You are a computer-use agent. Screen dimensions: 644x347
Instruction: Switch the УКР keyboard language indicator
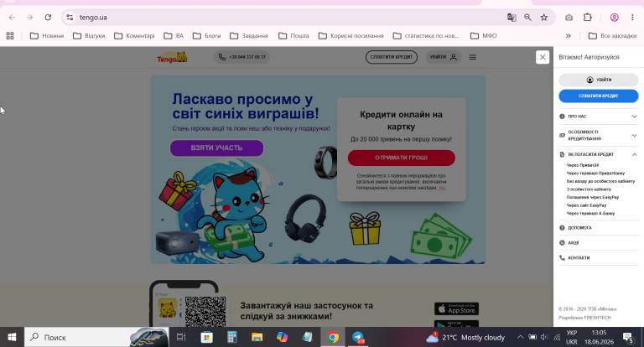[572, 337]
